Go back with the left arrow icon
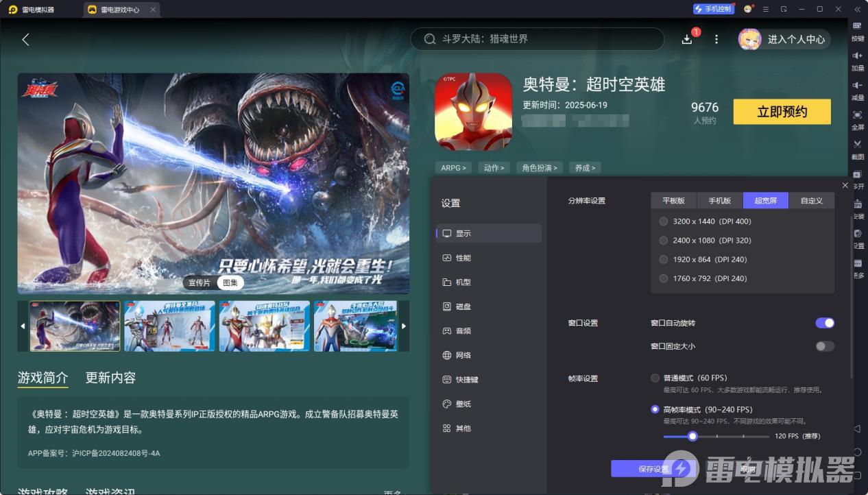Image resolution: width=868 pixels, height=495 pixels. 25,40
